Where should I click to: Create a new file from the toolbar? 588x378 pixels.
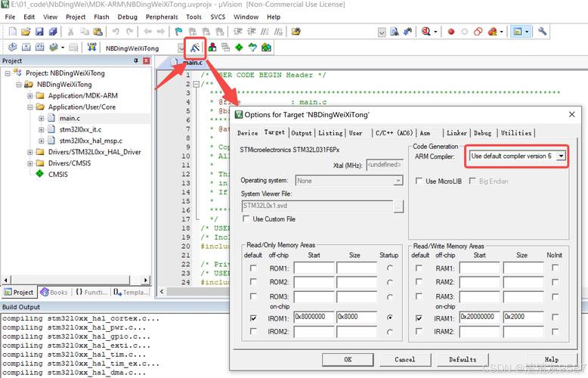coord(12,32)
